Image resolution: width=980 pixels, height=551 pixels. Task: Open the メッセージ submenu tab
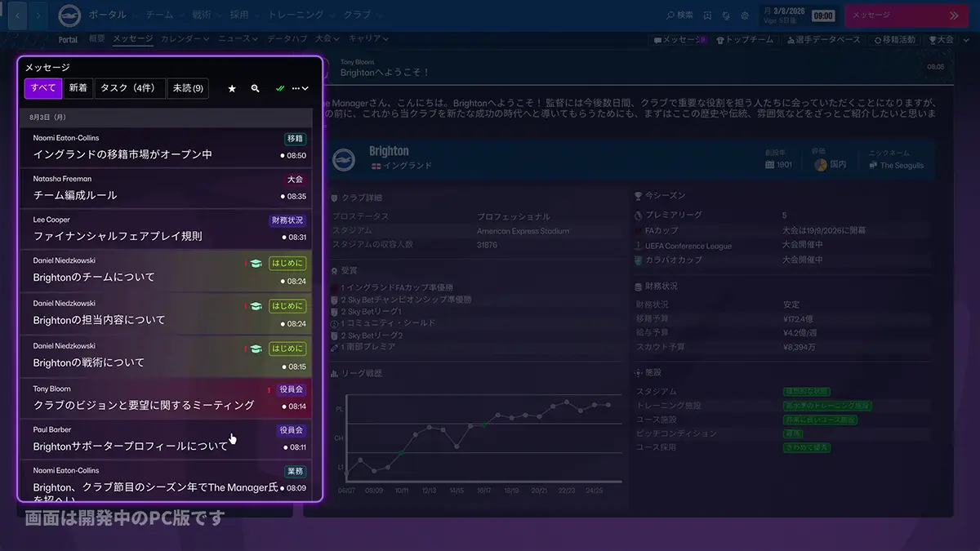pos(132,39)
